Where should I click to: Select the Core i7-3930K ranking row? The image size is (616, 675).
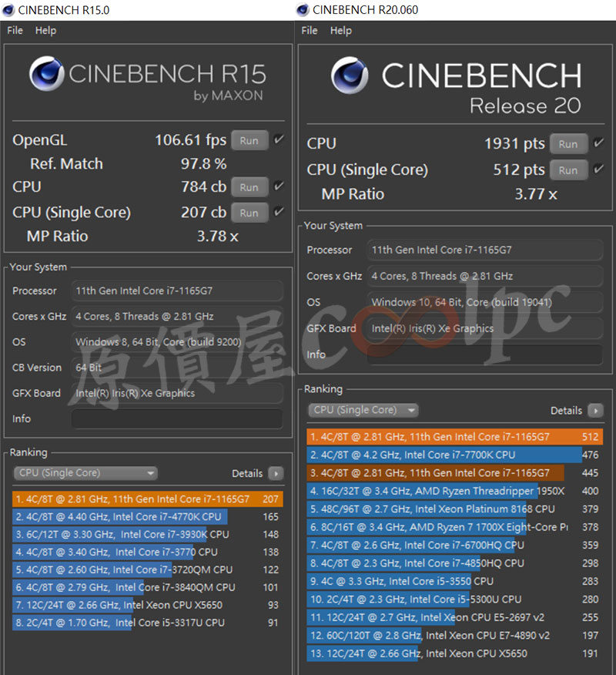[148, 534]
